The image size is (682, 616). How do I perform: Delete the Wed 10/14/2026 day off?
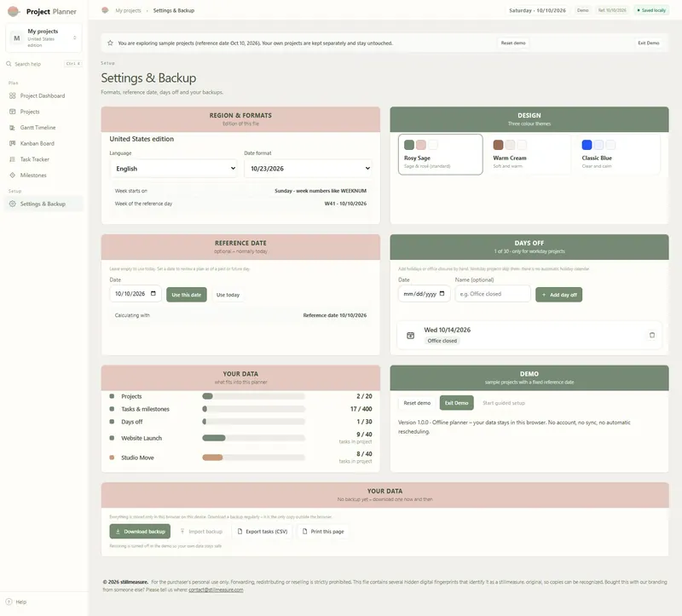point(651,335)
